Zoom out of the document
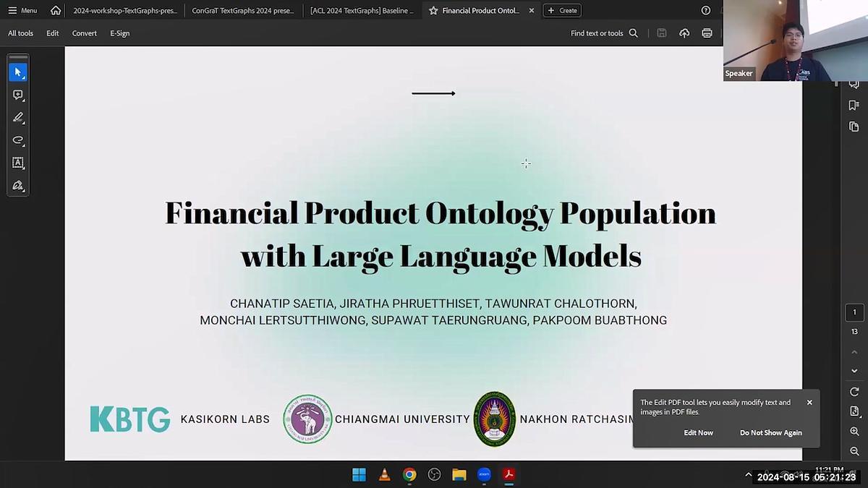Viewport: 868px width, 488px height. [854, 451]
